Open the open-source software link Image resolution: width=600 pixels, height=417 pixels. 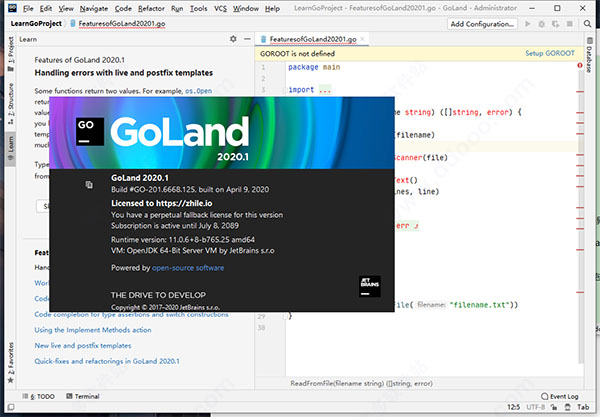[188, 268]
